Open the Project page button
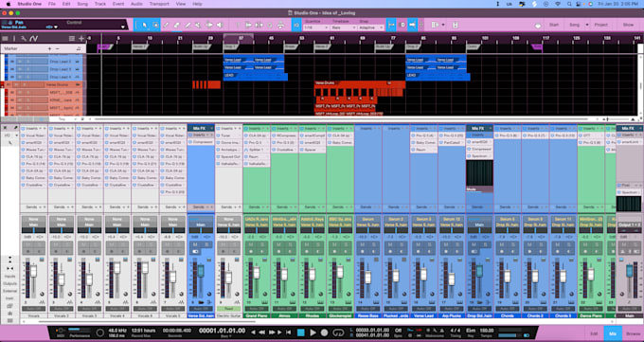 pos(600,25)
